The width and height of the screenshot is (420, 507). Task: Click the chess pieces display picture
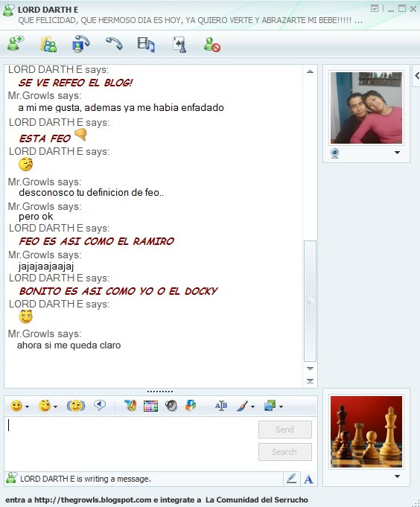click(366, 432)
